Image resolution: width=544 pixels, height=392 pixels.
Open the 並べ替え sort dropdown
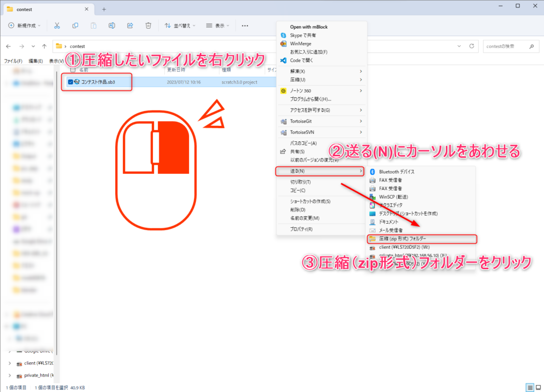(180, 25)
